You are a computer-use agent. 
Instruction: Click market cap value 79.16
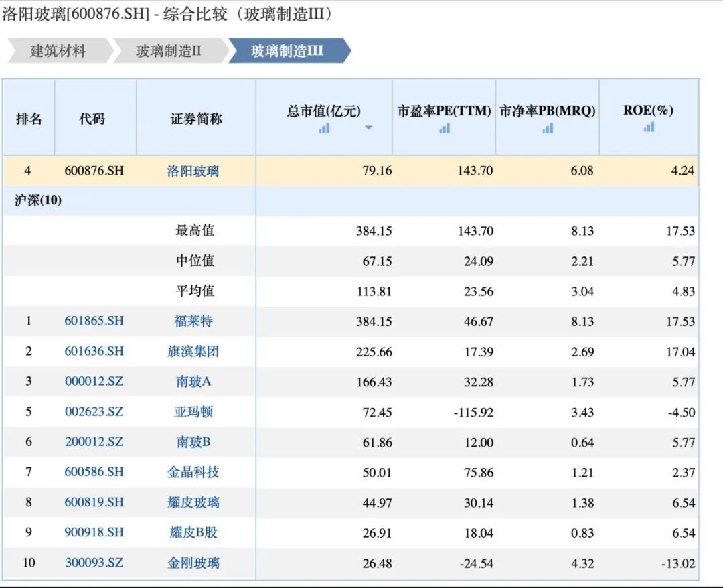[377, 171]
